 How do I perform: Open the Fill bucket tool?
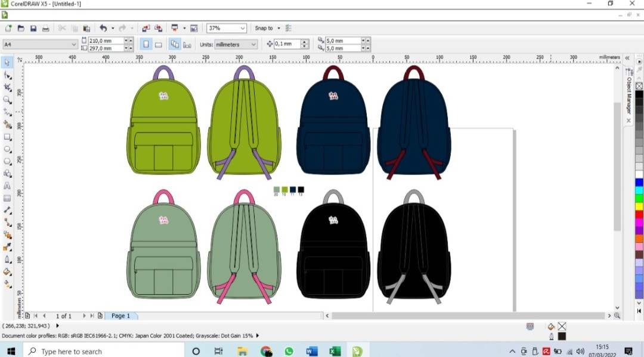point(7,272)
